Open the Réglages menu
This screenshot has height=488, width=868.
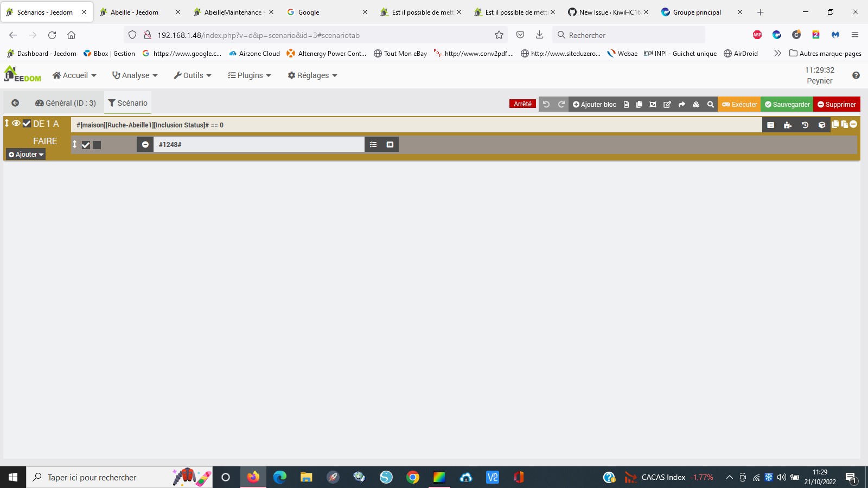(312, 75)
